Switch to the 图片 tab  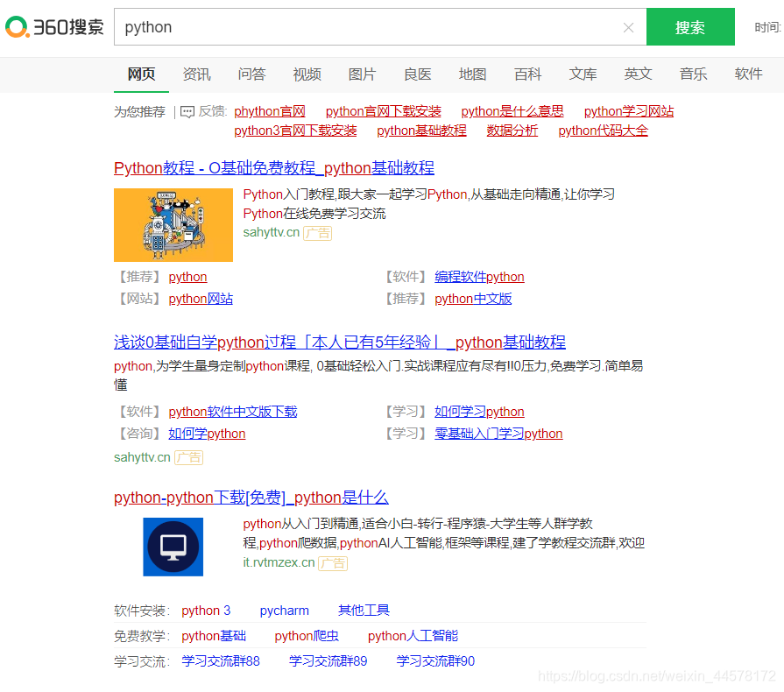(362, 74)
